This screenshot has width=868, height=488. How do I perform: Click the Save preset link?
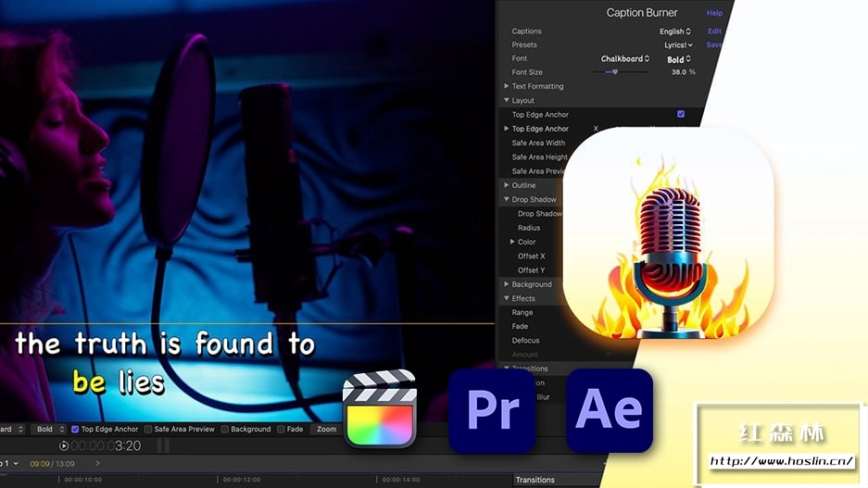click(712, 44)
